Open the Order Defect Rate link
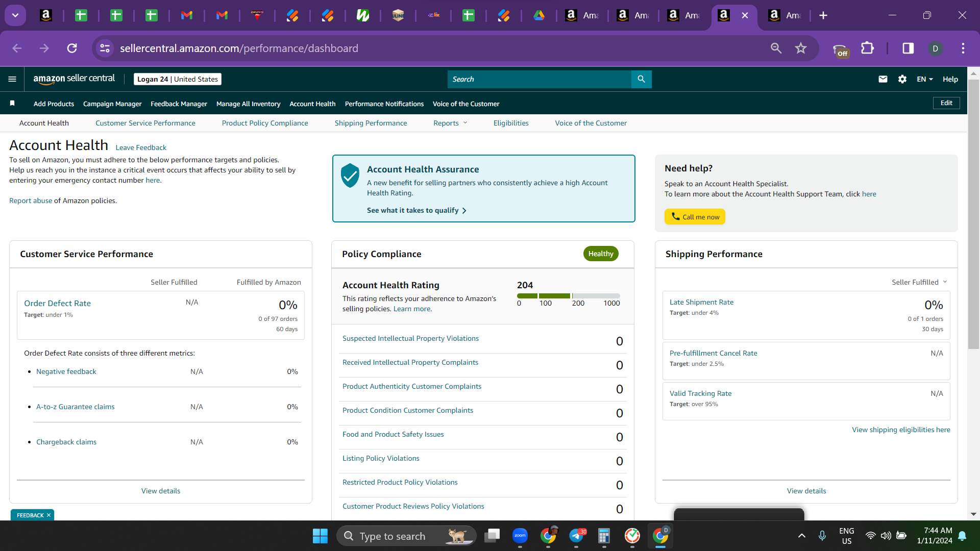The height and width of the screenshot is (551, 980). (57, 303)
